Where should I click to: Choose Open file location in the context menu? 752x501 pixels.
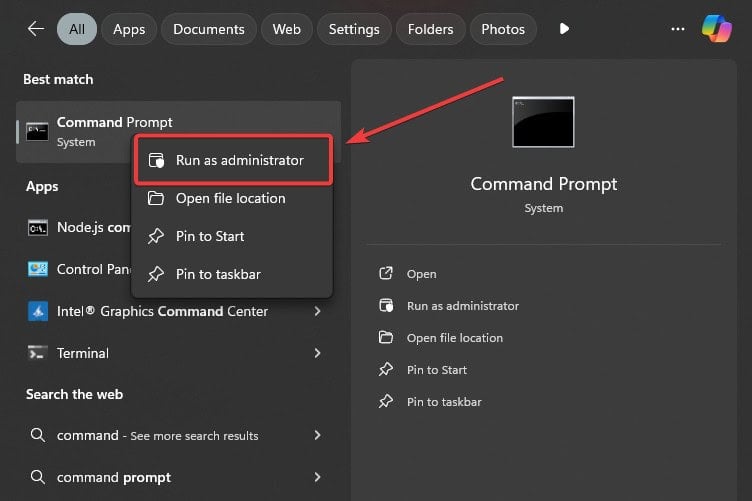click(x=232, y=198)
